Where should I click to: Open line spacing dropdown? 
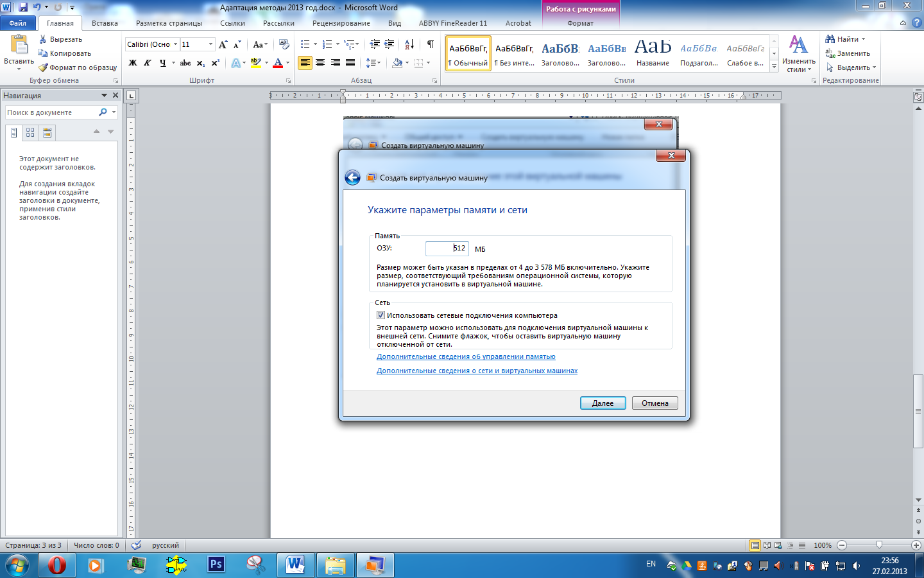click(373, 63)
